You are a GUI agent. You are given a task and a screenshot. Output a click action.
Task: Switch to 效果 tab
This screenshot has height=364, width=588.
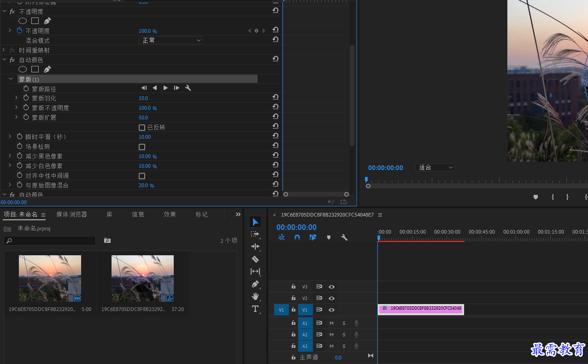point(170,214)
